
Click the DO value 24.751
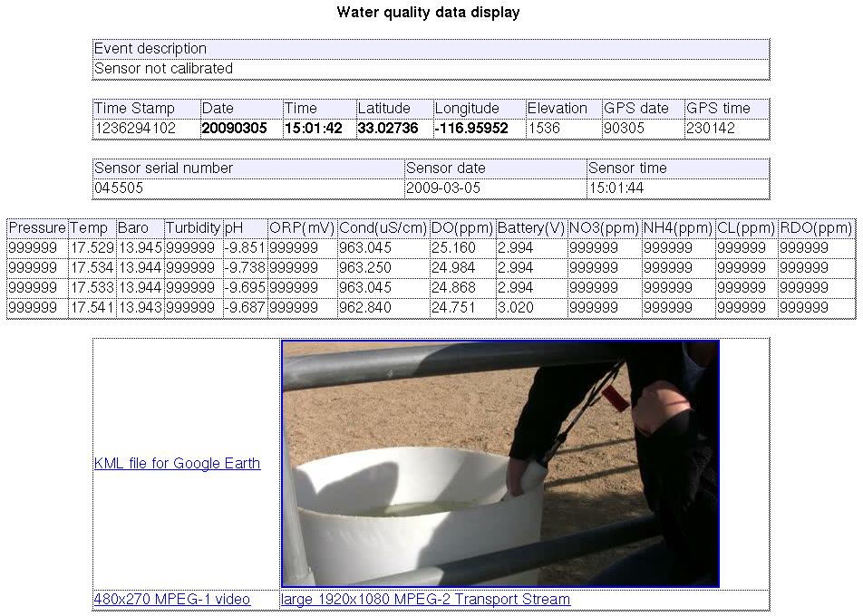click(x=453, y=307)
